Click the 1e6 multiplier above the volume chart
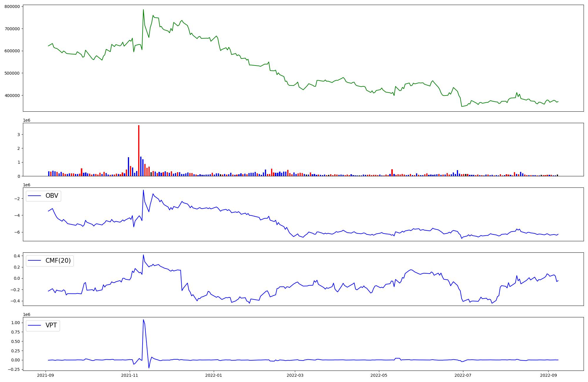 pos(26,120)
